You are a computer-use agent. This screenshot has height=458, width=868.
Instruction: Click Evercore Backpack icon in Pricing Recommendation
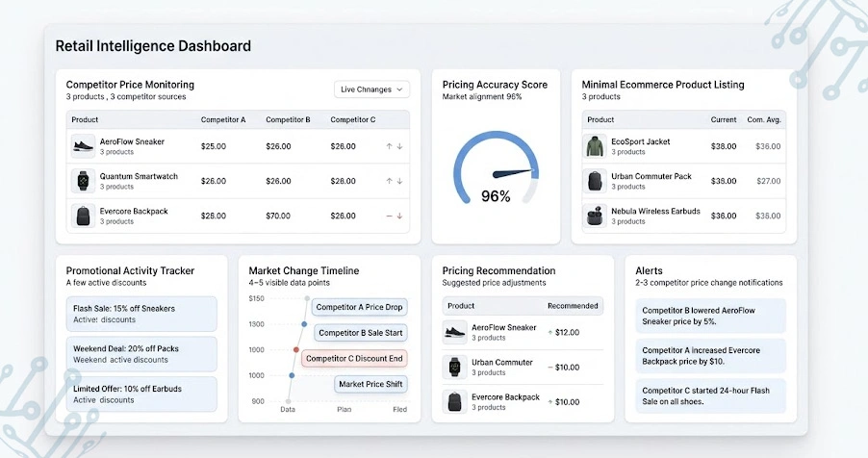455,402
